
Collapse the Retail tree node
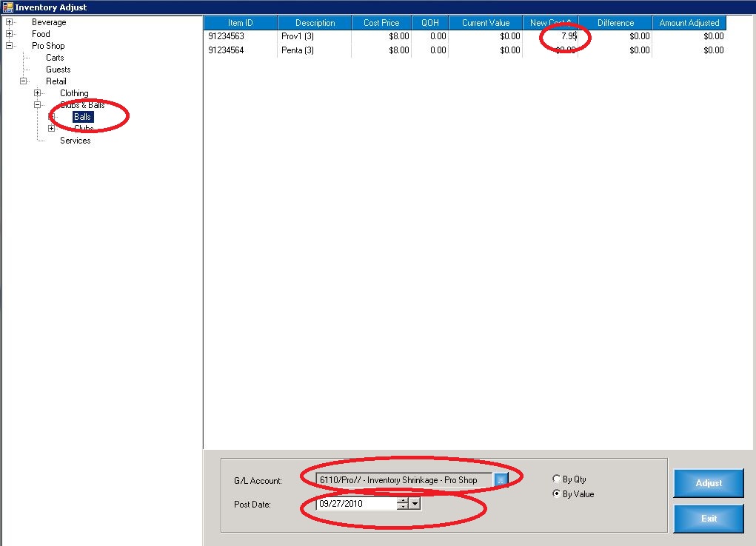[23, 81]
